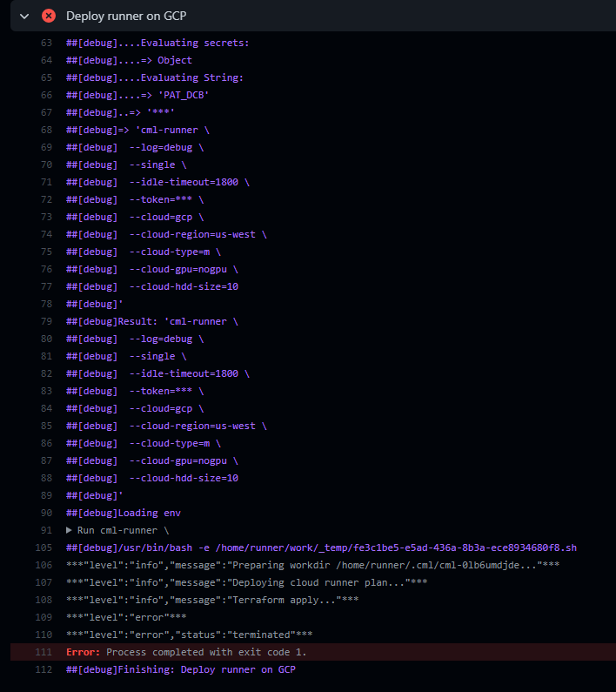This screenshot has height=692, width=616.
Task: Click the '##[debug]Loading env' line
Action: click(124, 513)
